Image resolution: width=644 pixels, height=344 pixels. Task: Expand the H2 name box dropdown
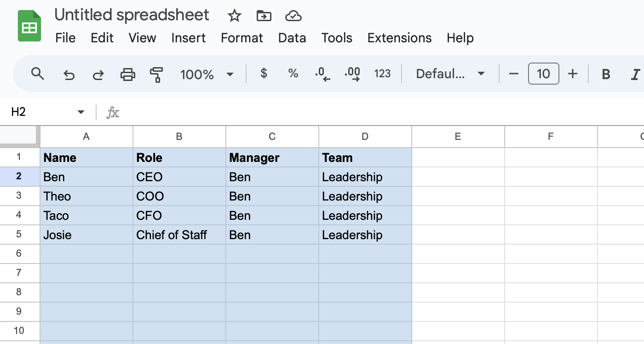tap(81, 112)
